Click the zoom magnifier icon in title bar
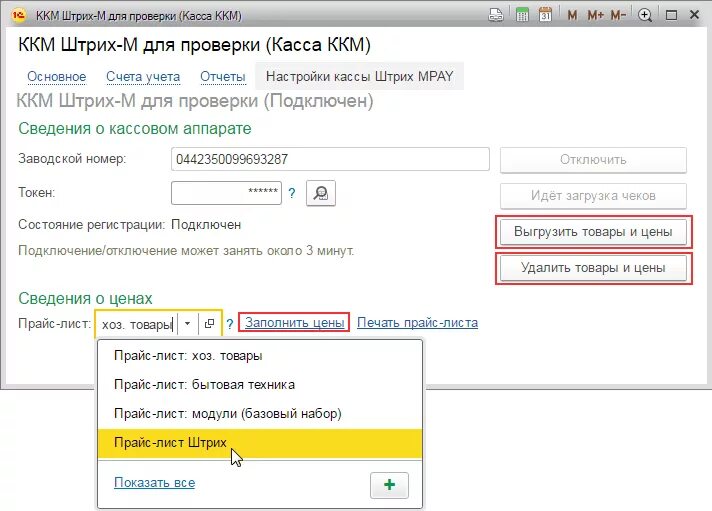712x511 pixels. point(645,15)
